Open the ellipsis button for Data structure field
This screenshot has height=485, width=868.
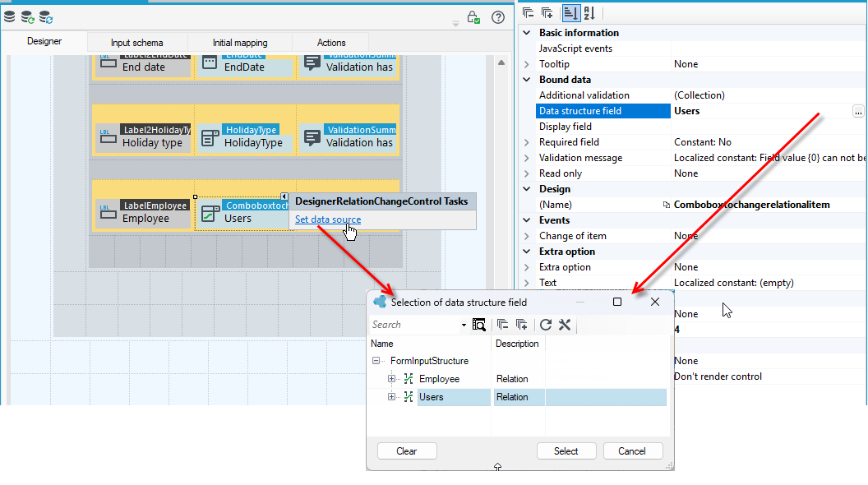(858, 111)
